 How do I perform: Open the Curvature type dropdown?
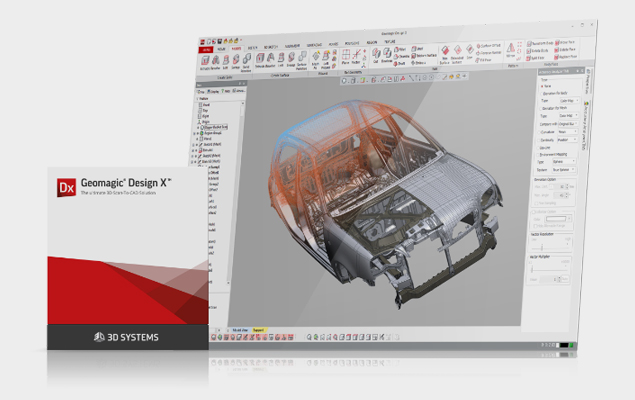[568, 132]
